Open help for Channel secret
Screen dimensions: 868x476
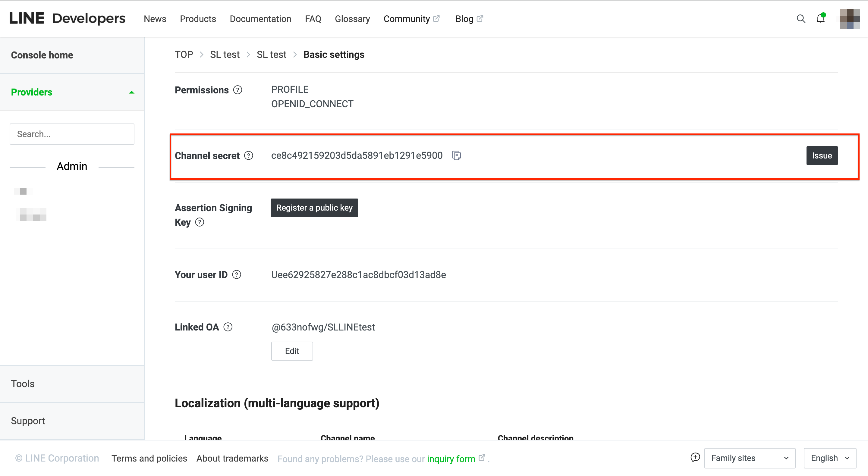pos(249,156)
